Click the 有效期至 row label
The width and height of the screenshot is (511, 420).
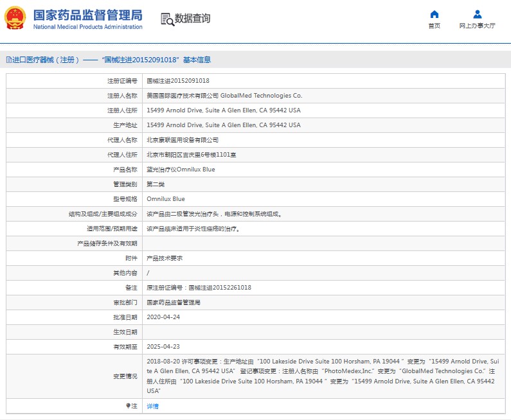click(x=125, y=347)
